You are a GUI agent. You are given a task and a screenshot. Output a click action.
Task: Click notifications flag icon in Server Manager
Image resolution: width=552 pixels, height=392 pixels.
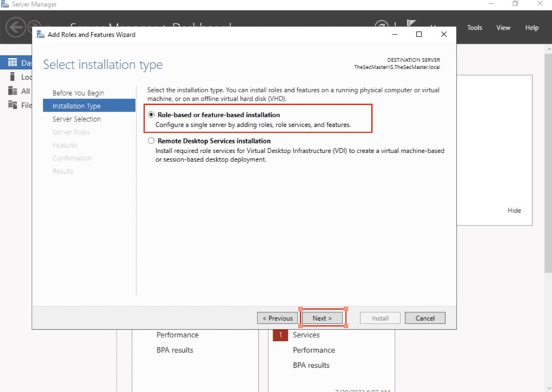(x=411, y=23)
